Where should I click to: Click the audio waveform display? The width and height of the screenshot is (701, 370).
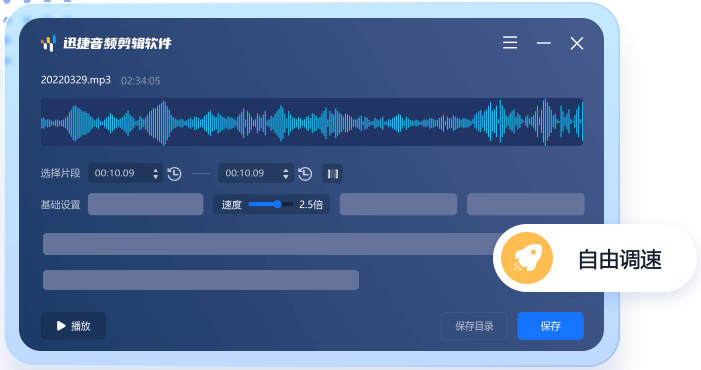(312, 122)
